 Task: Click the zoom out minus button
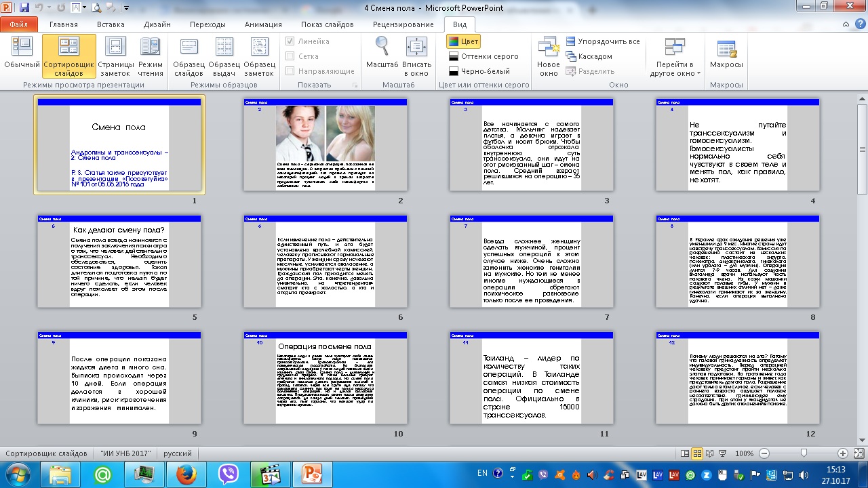pos(764,453)
